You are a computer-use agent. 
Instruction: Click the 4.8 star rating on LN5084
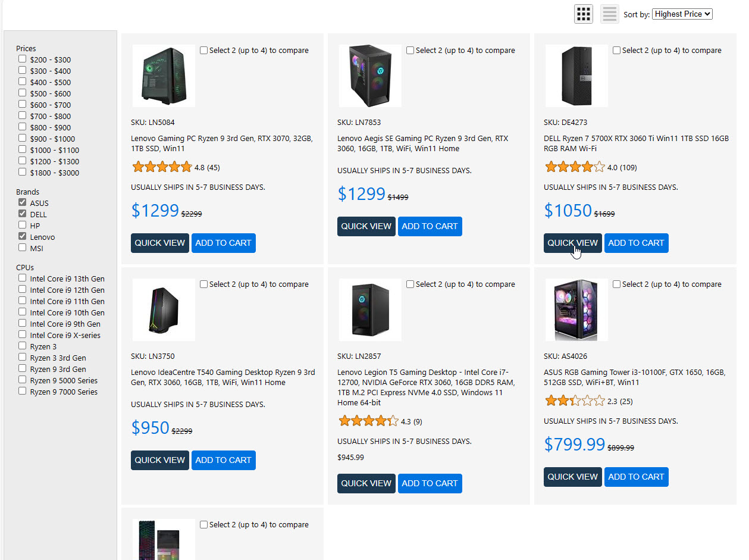tap(161, 167)
